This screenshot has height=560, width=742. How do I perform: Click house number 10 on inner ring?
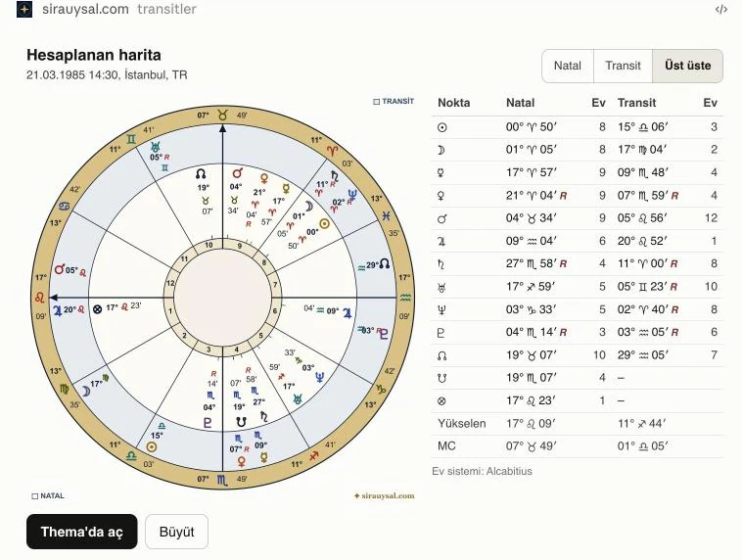click(209, 245)
